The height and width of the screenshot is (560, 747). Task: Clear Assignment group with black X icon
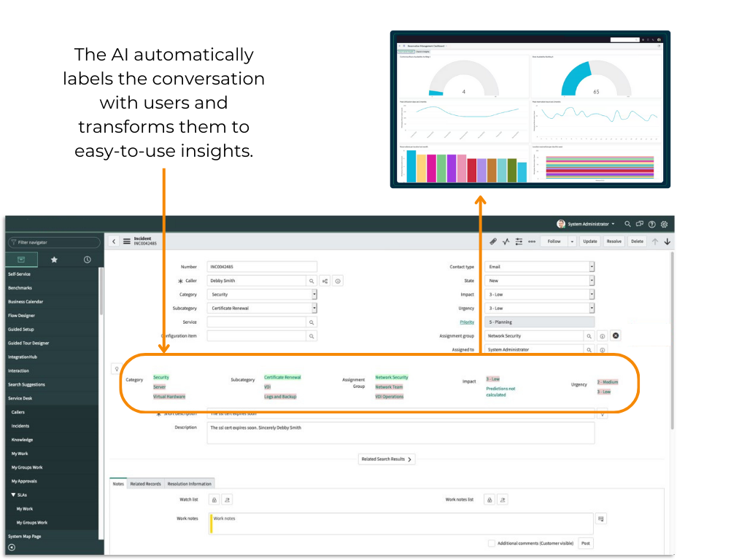[x=616, y=335]
